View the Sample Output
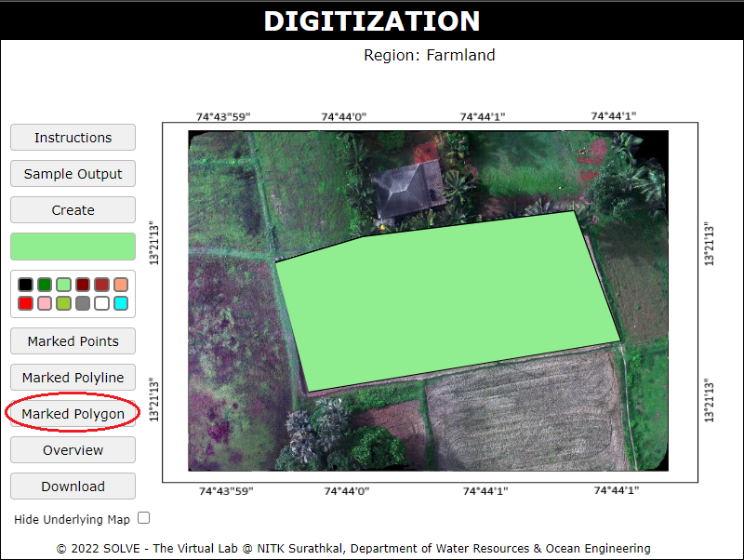744x560 pixels. point(73,174)
